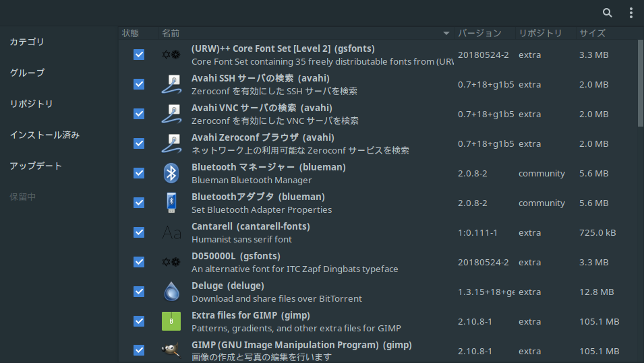This screenshot has width=644, height=363.
Task: Select the Extra files for GIMP name
Action: [251, 315]
